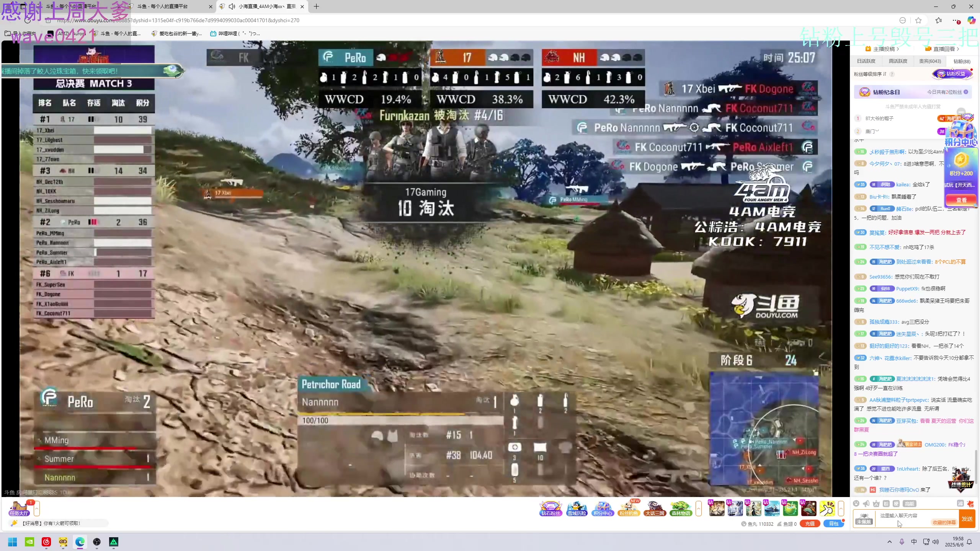The height and width of the screenshot is (551, 980).
Task: Click the megaphone broadcast icon in chat
Action: pyautogui.click(x=866, y=504)
